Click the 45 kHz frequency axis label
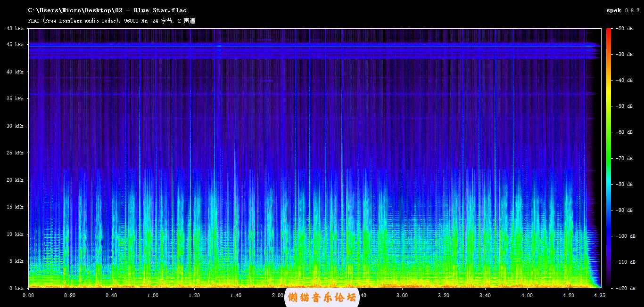This screenshot has height=307, width=644. pyautogui.click(x=15, y=45)
